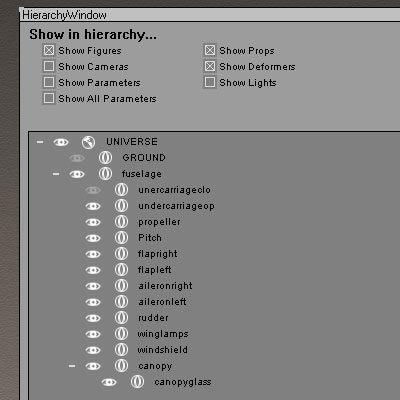Select the propeller object icon
The width and height of the screenshot is (400, 400).
coord(121,222)
